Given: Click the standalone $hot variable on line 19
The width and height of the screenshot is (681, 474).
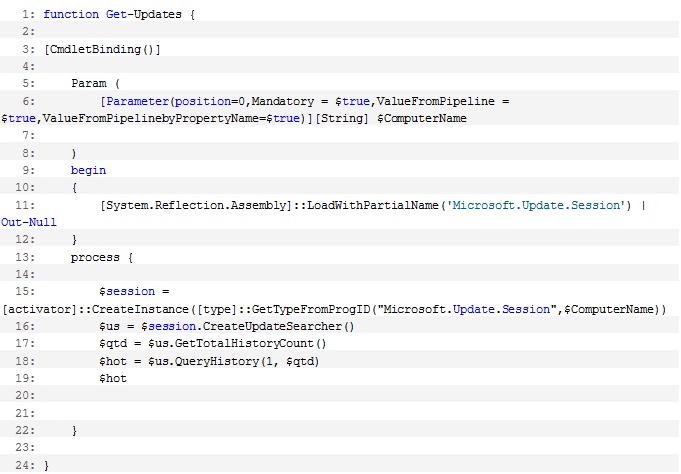Looking at the screenshot, I should [113, 378].
